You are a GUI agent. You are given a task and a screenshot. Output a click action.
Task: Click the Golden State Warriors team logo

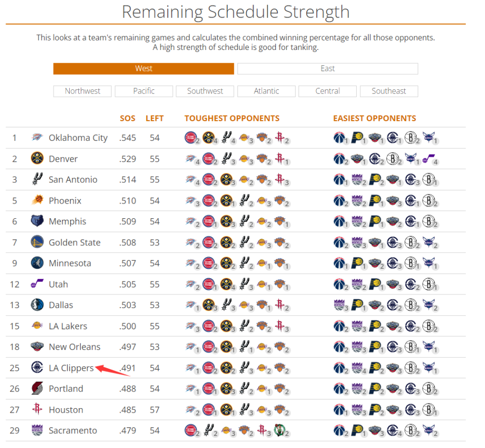pyautogui.click(x=37, y=242)
